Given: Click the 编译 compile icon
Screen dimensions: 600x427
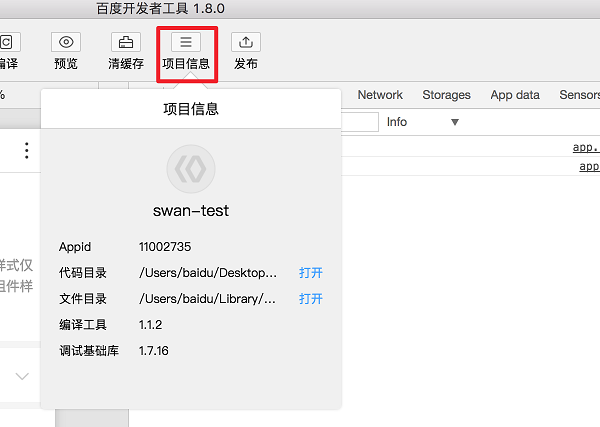Looking at the screenshot, I should tap(8, 42).
